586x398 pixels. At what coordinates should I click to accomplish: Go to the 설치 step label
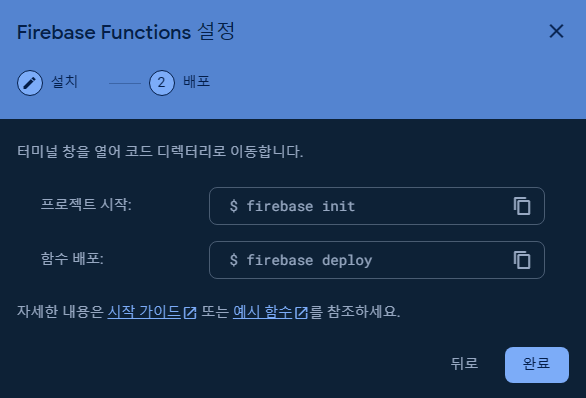click(64, 81)
